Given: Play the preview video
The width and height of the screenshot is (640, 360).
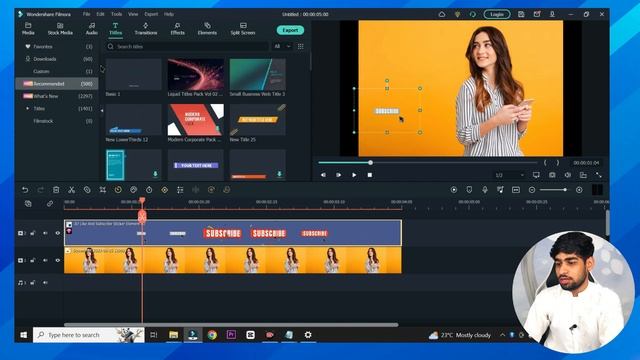Looking at the screenshot, I should (x=354, y=175).
